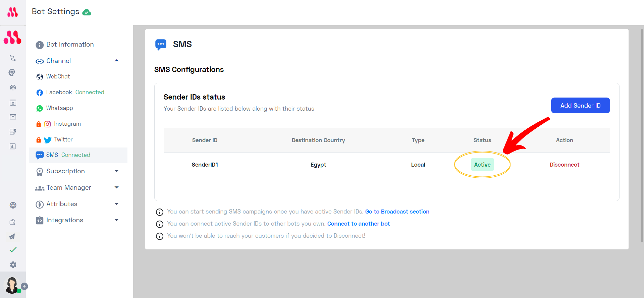Click the SMS chat bubble icon in menu
The height and width of the screenshot is (298, 644).
[x=40, y=155]
